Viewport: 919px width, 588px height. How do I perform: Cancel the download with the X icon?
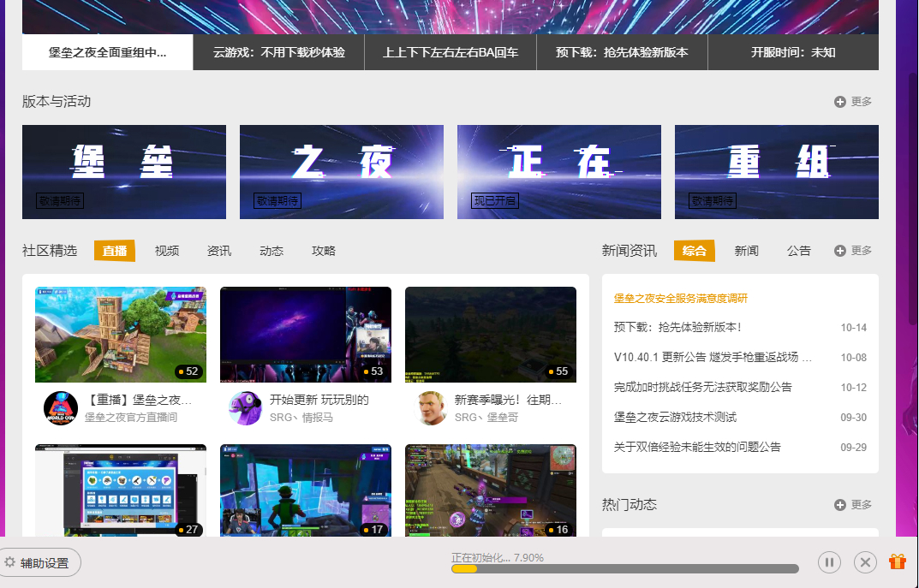(x=865, y=563)
